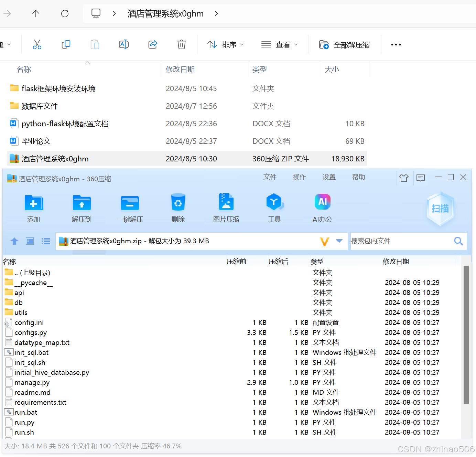
Task: Click the 全部解压缩 extract all button
Action: pos(344,44)
